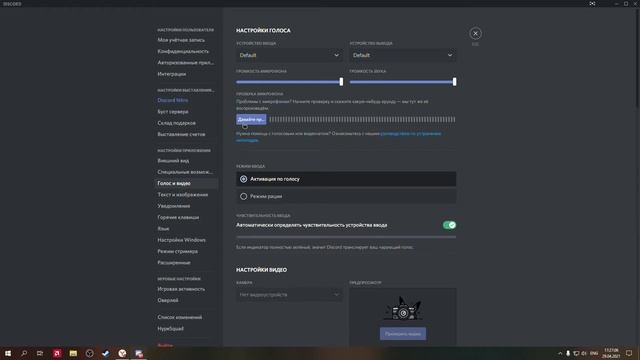Open the input device dropdown
640x360 pixels.
point(289,55)
